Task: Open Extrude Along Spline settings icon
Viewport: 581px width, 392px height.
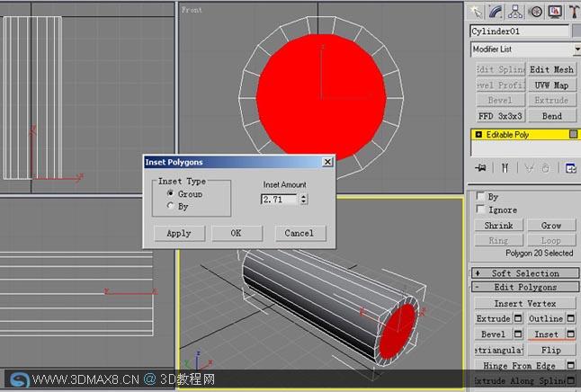Action: (571, 380)
